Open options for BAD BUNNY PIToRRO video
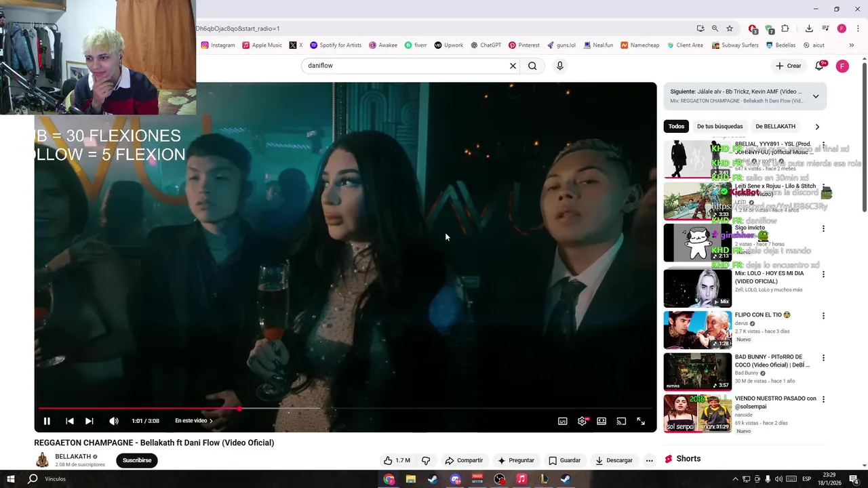Image resolution: width=868 pixels, height=488 pixels. [823, 358]
